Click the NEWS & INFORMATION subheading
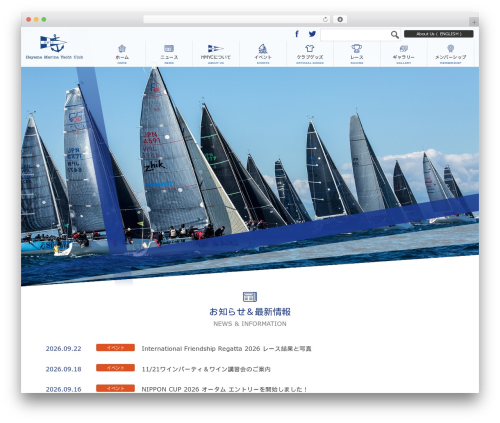This screenshot has width=500, height=423. click(x=250, y=324)
